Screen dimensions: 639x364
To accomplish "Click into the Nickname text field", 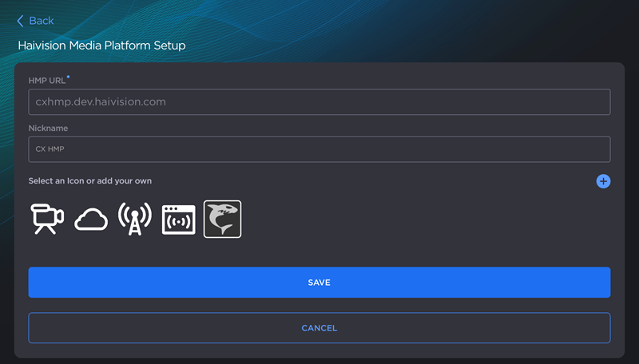I will click(319, 149).
